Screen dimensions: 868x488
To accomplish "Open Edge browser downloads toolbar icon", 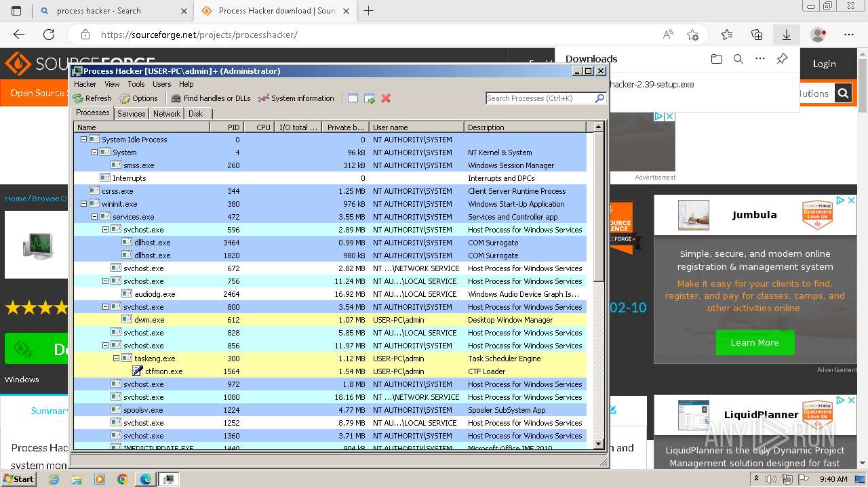I will click(787, 35).
